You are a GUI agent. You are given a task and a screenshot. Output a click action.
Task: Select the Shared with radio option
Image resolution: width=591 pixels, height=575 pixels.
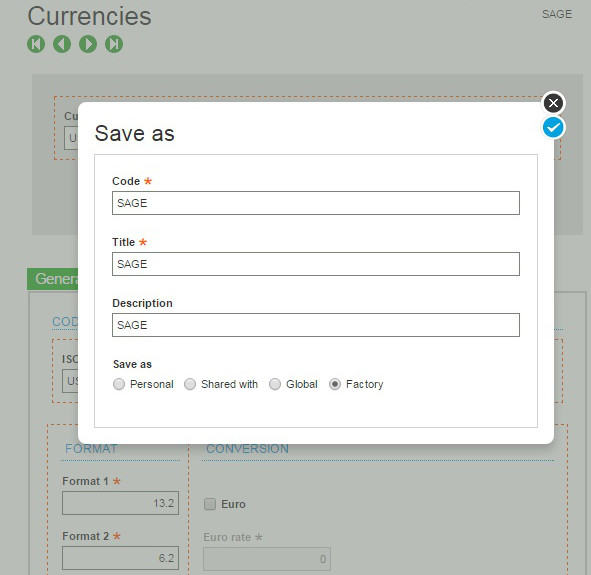click(x=190, y=384)
